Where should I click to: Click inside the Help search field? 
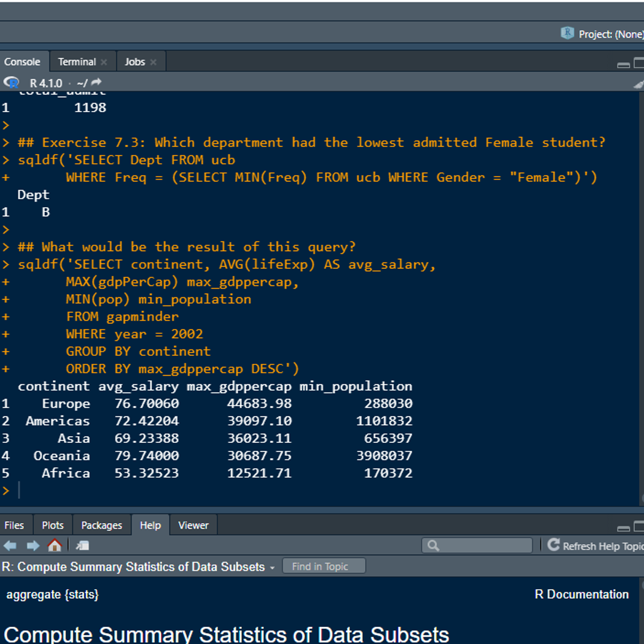point(478,545)
